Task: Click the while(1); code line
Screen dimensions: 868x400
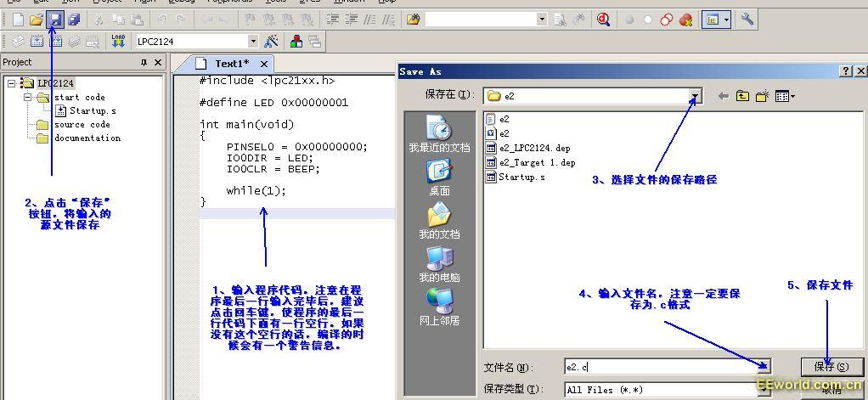Action: pyautogui.click(x=256, y=191)
